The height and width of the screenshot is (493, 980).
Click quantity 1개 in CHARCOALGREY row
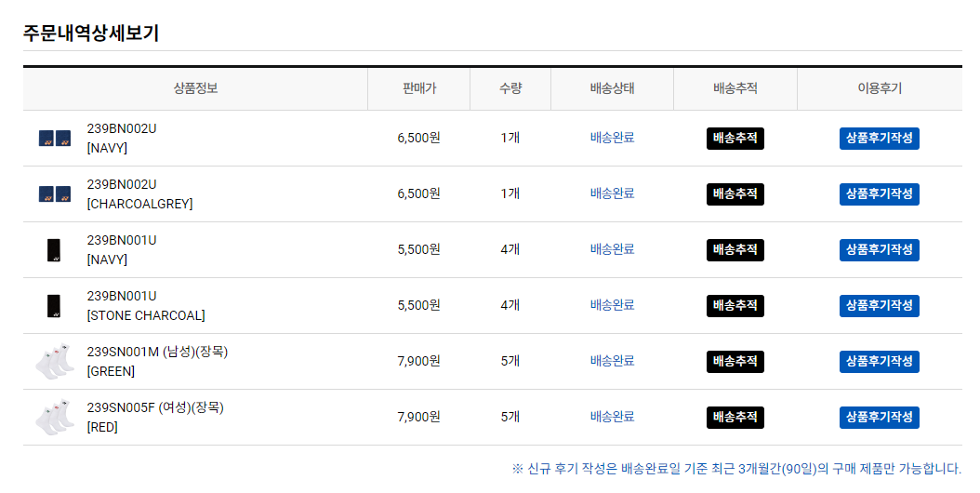(x=510, y=193)
